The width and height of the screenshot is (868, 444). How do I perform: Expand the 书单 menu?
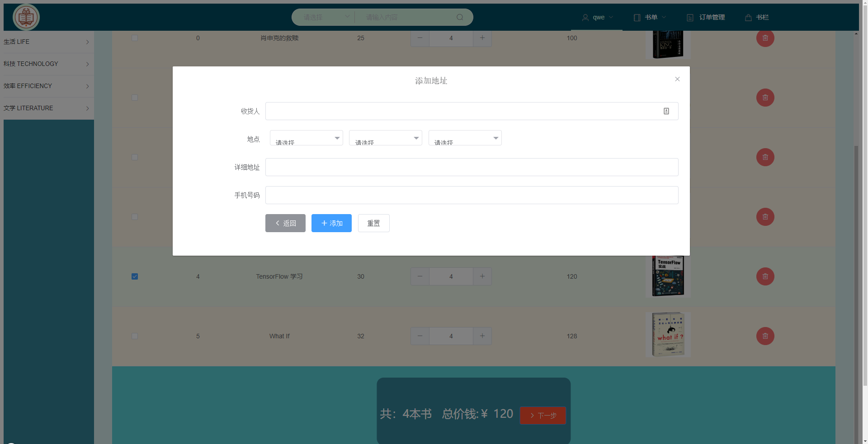click(x=650, y=17)
